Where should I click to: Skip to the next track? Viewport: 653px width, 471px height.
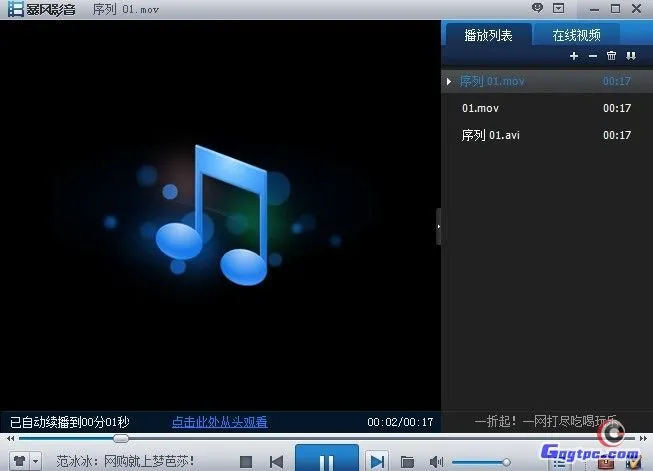[x=376, y=461]
